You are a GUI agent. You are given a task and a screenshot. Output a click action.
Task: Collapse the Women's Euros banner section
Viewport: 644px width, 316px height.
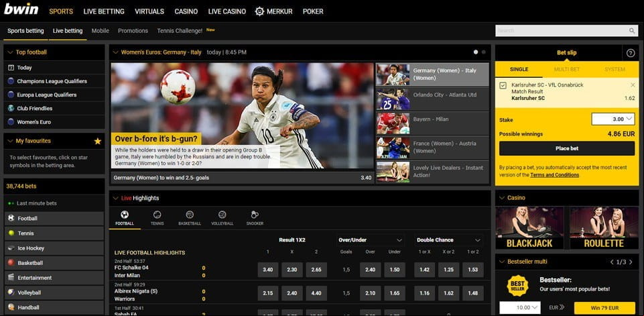pos(116,52)
